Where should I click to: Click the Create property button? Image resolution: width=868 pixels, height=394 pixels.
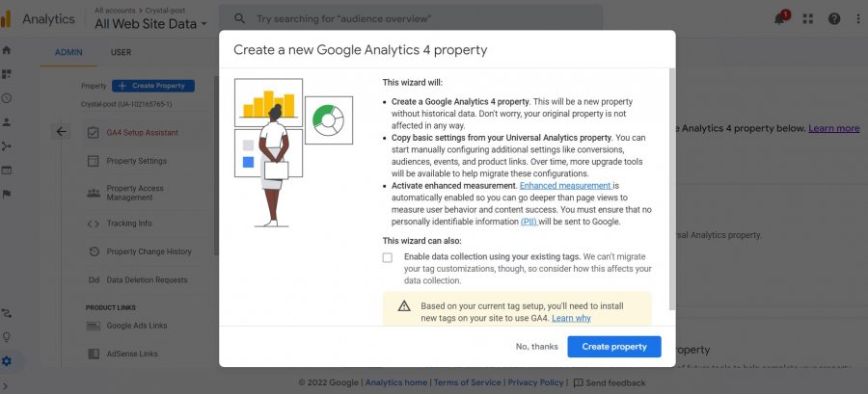[x=613, y=347]
